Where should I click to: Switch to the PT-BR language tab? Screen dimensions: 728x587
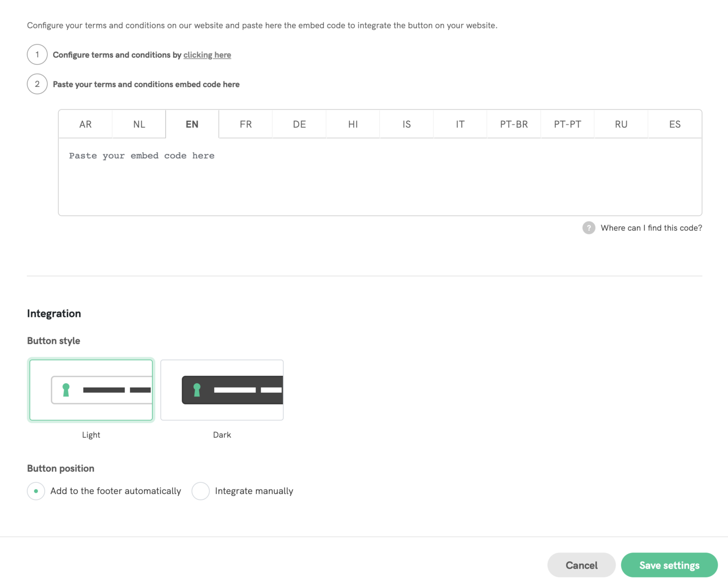514,124
